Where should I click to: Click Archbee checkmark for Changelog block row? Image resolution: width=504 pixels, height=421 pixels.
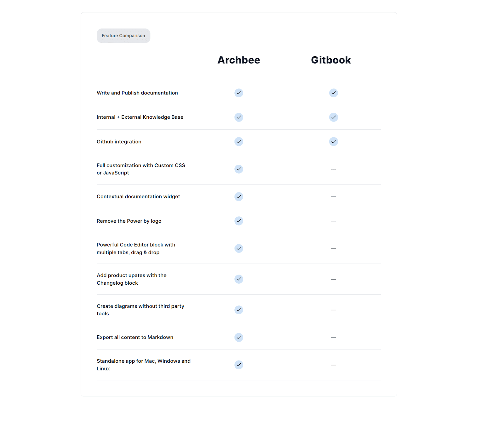pyautogui.click(x=239, y=279)
